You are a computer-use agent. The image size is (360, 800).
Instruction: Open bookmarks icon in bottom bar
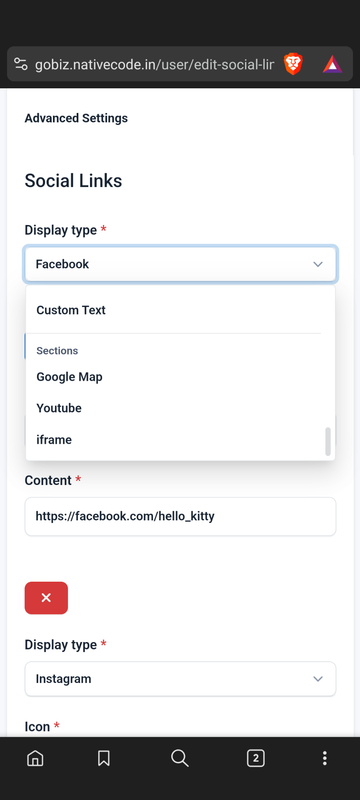[104, 758]
